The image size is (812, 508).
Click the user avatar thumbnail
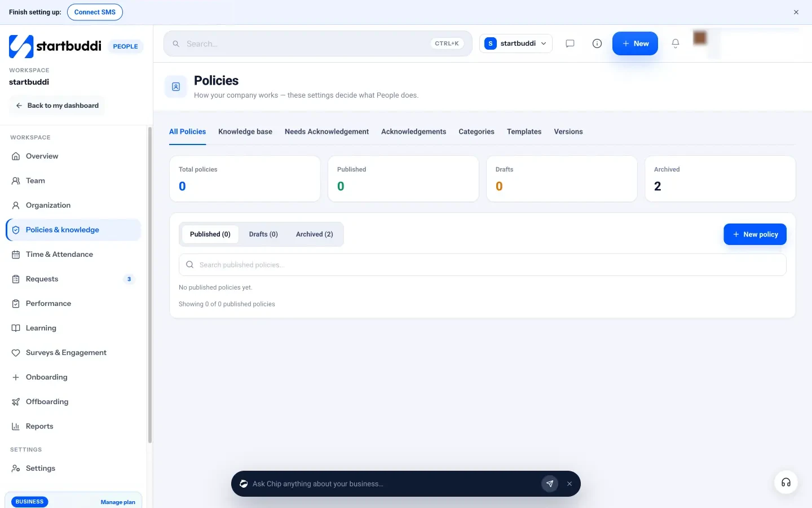(700, 38)
